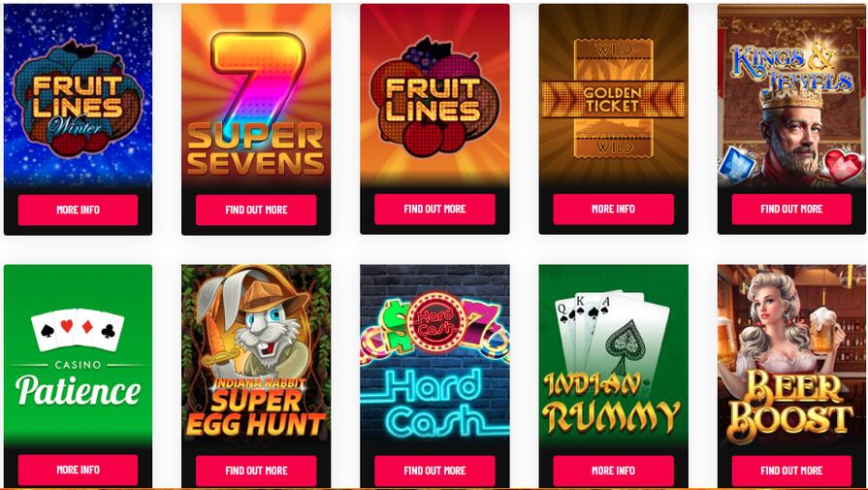Click More Info under Indian Rummy
The width and height of the screenshot is (868, 490).
coord(613,471)
